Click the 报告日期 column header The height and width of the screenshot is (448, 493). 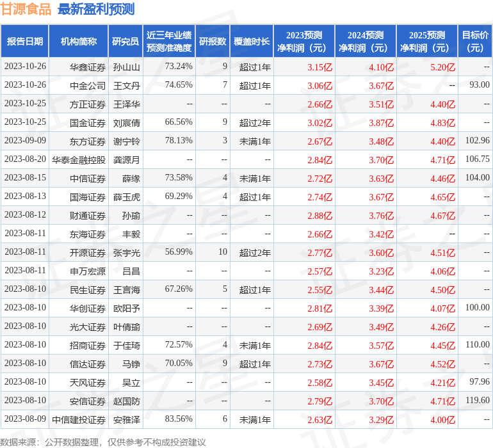click(x=25, y=41)
